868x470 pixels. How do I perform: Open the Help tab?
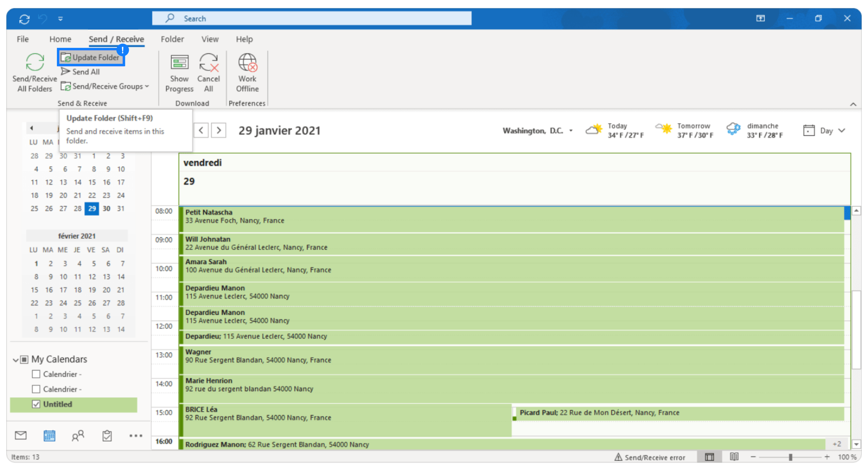(x=244, y=39)
